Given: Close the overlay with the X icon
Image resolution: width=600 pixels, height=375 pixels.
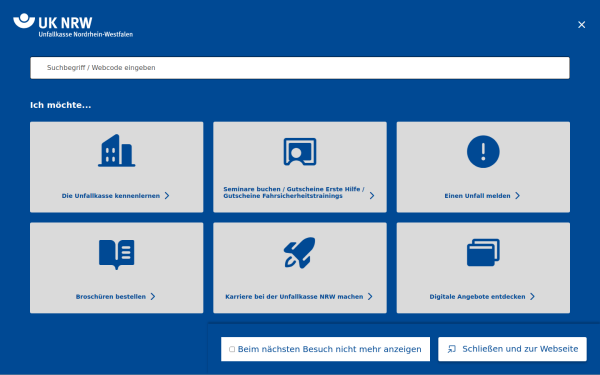Looking at the screenshot, I should click(x=581, y=25).
